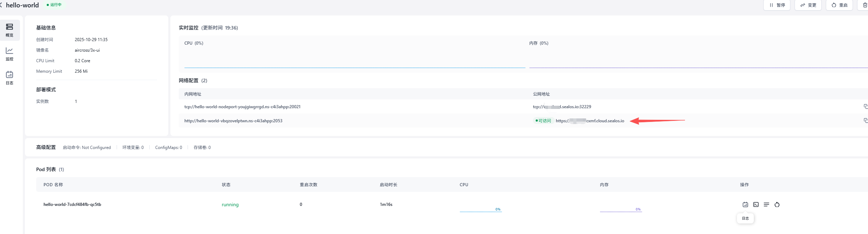Open the 监控 monitoring sidebar tab

click(9, 54)
